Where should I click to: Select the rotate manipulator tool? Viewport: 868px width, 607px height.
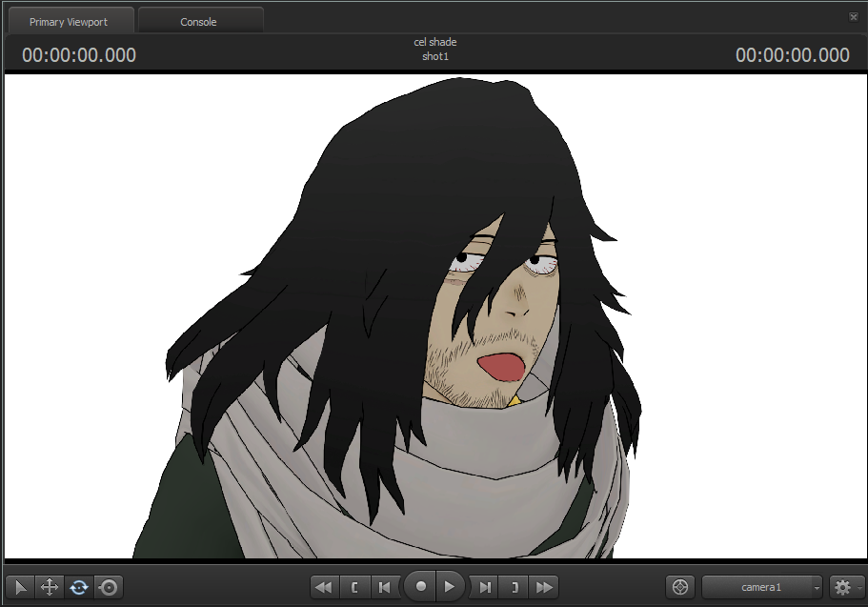(79, 587)
